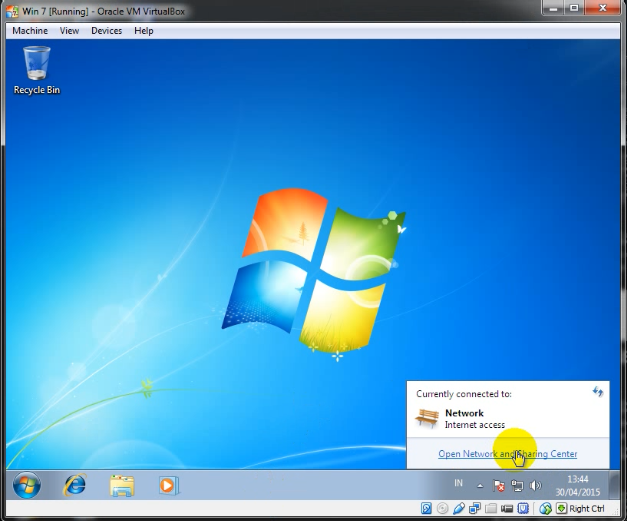Click the VirtualBox title bar app icon

(12, 11)
